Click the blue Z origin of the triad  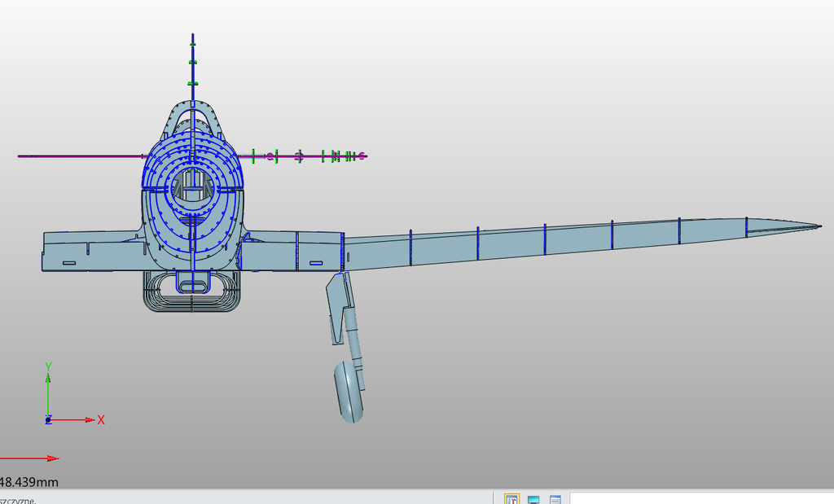tap(48, 420)
